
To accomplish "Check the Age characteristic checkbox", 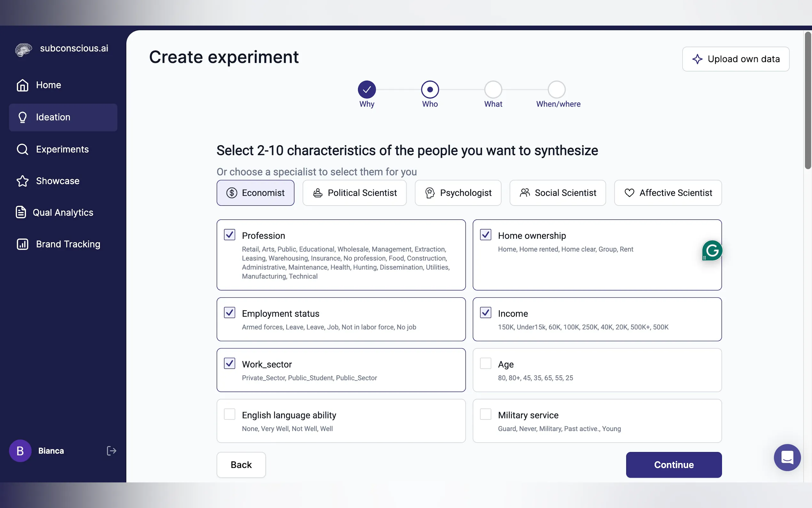I will tap(485, 363).
